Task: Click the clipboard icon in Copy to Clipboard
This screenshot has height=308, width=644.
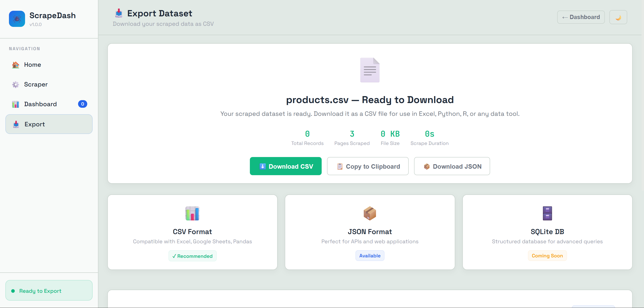Action: [x=340, y=166]
